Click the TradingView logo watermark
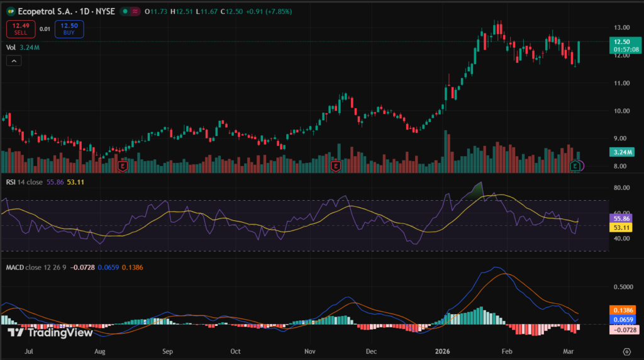This screenshot has height=360, width=644. (50, 332)
